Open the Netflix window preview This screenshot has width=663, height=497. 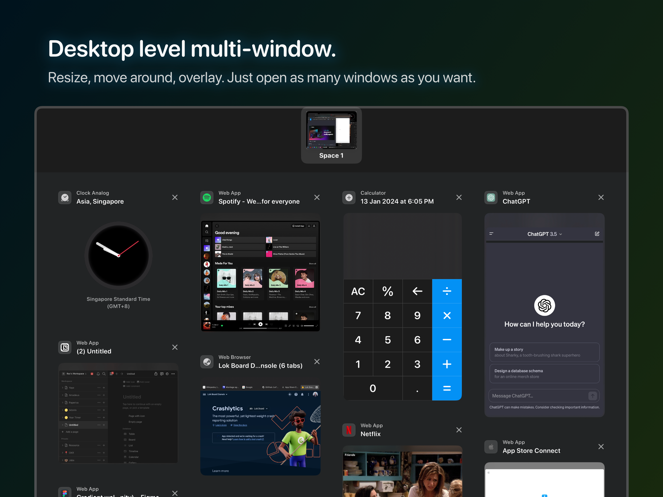pyautogui.click(x=402, y=471)
